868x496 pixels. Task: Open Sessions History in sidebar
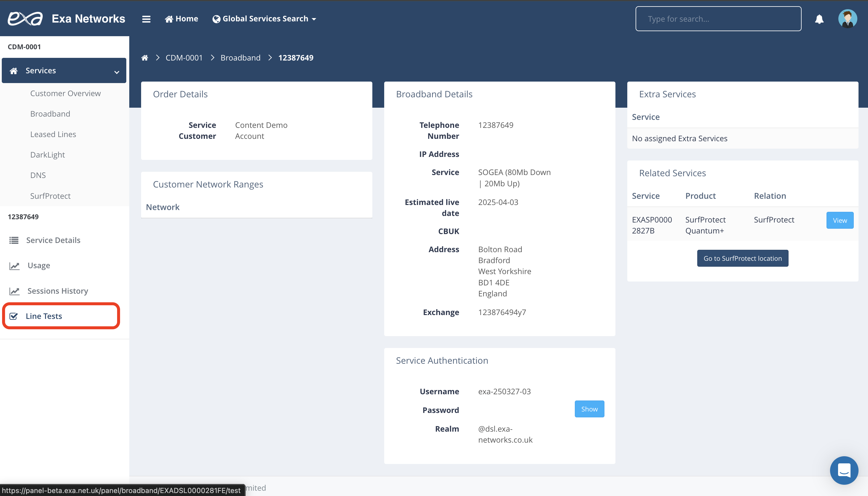[x=58, y=291]
